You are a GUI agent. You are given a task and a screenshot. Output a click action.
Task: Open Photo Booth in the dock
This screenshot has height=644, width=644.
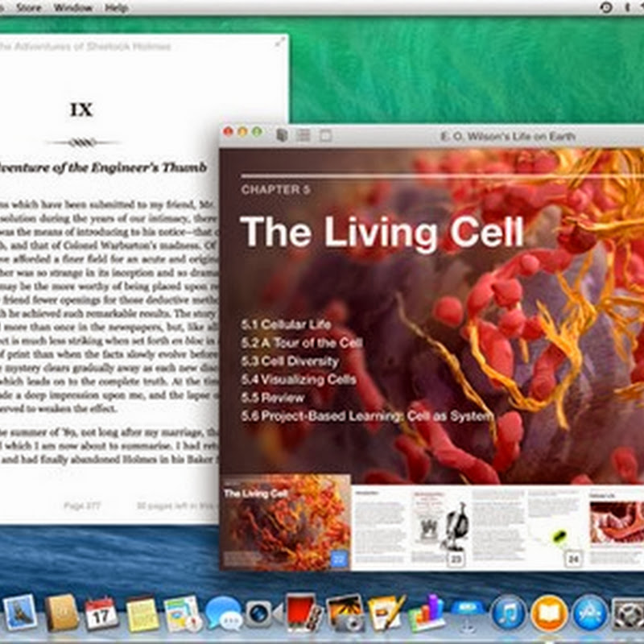(x=303, y=613)
